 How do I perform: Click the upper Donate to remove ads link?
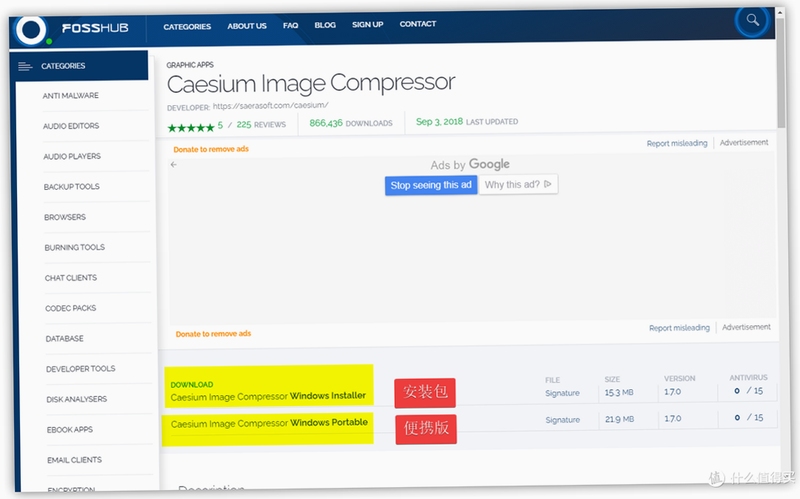pyautogui.click(x=211, y=149)
